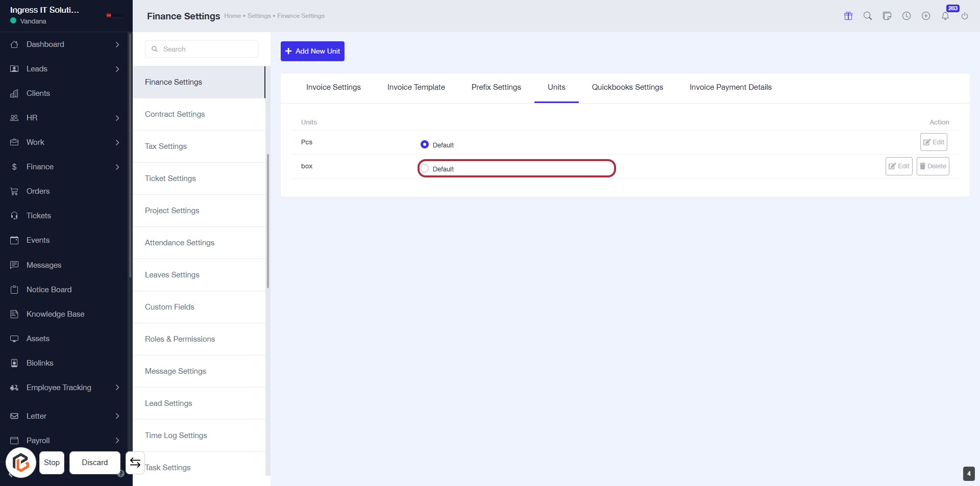Open the search magnifier icon in header
This screenshot has height=486, width=980.
point(868,16)
